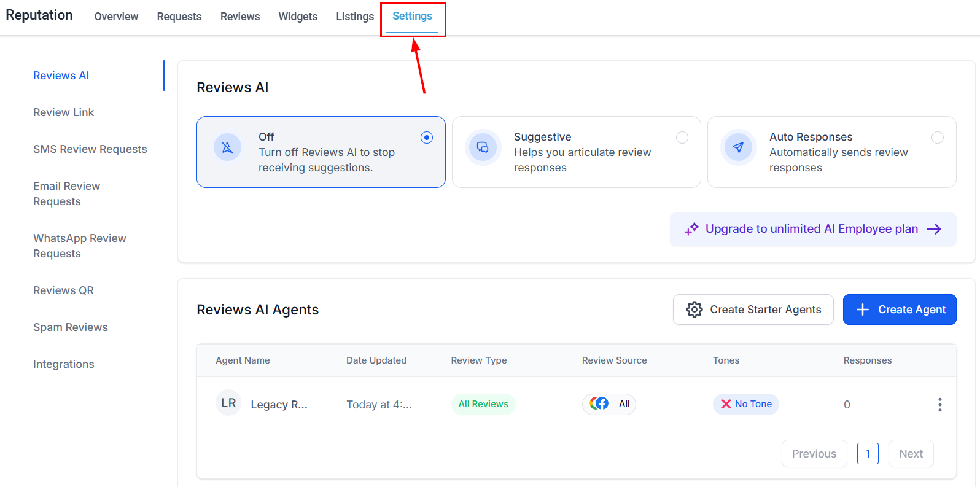The width and height of the screenshot is (980, 487).
Task: Open the Integrations settings section
Action: coord(64,364)
